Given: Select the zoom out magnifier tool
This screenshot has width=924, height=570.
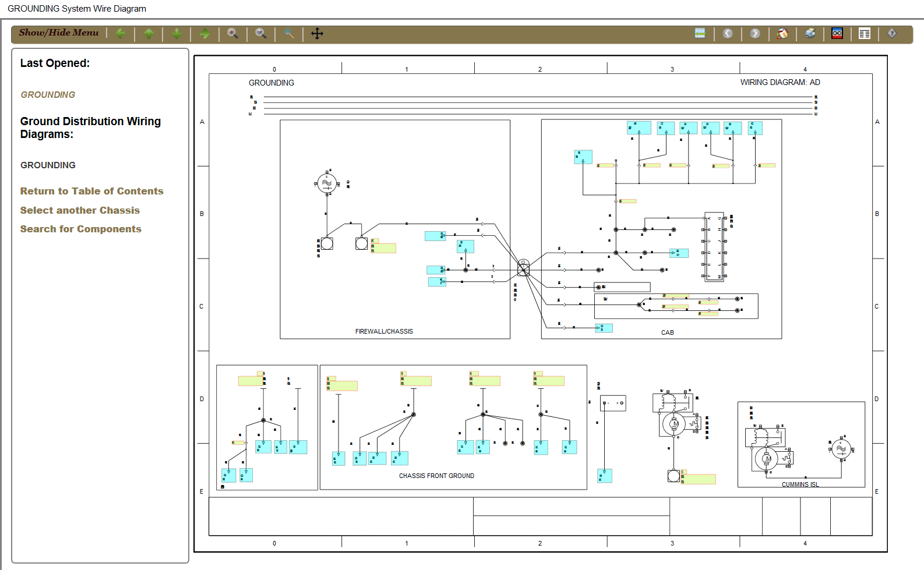Looking at the screenshot, I should 260,34.
